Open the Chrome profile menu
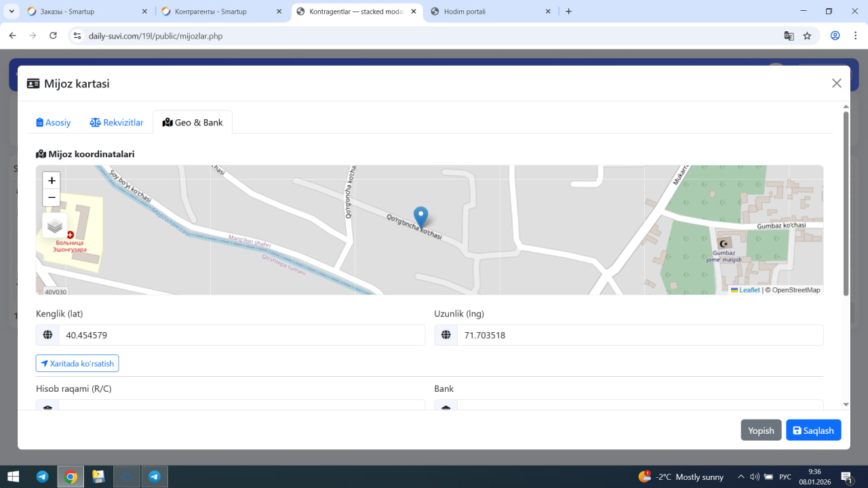Image resolution: width=868 pixels, height=488 pixels. pos(835,36)
